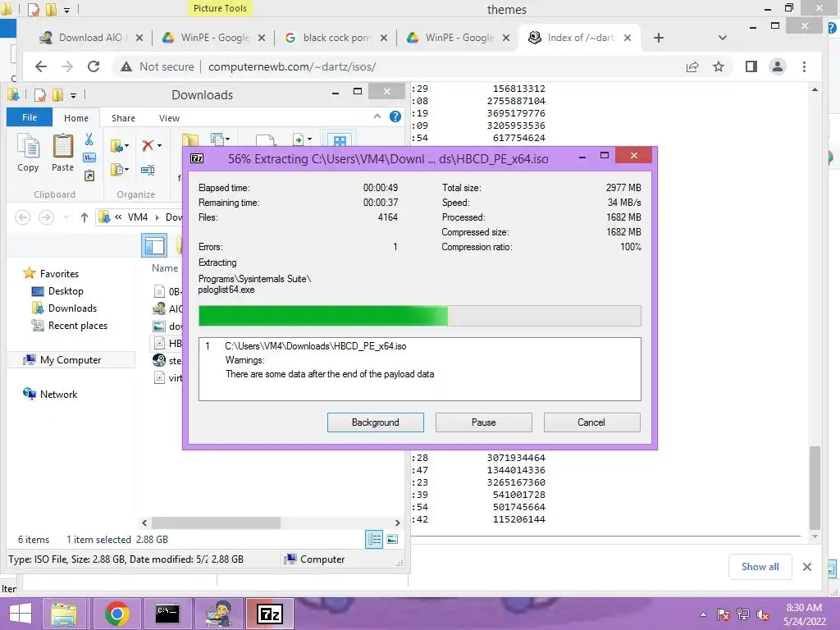Open Customize Quick Access Toolbar dropdown in Downloads
This screenshot has width=840, height=630.
73,95
